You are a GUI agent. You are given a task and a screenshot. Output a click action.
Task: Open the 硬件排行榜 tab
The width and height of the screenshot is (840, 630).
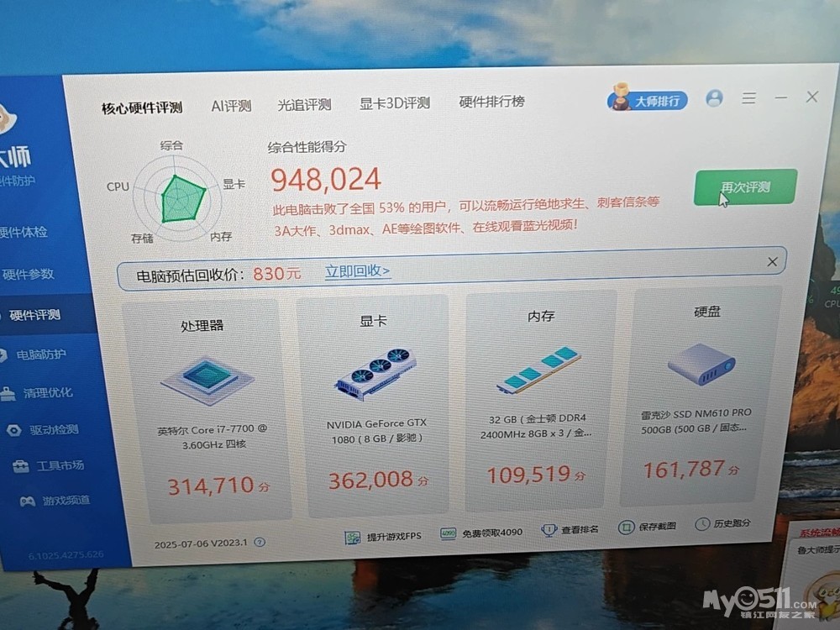coord(491,102)
